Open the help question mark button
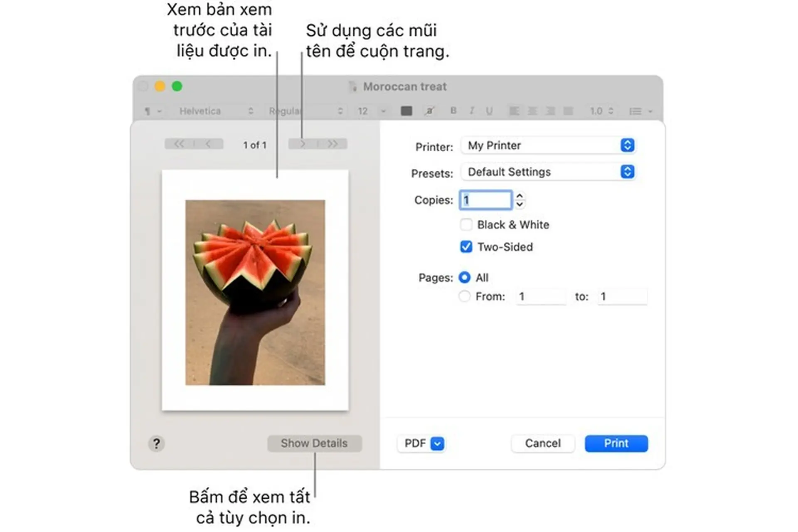Screen dimensions: 798x532 pos(156,443)
